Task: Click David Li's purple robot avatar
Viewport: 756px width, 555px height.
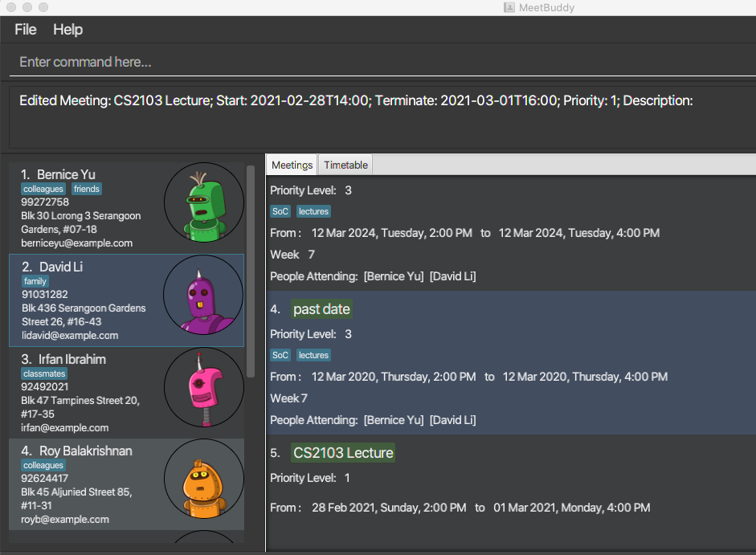Action: (203, 295)
